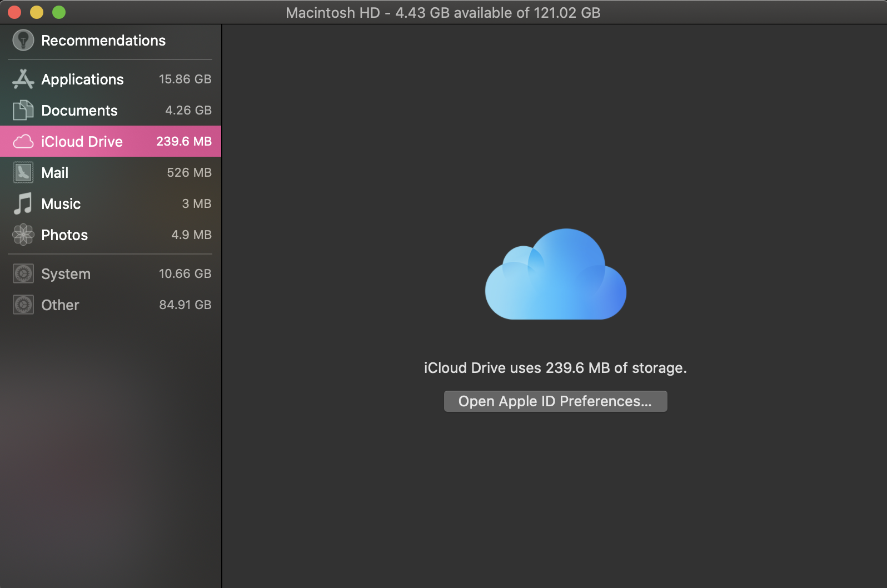Screen dimensions: 887x588
Task: Select the iCloud Drive label
Action: coord(82,142)
